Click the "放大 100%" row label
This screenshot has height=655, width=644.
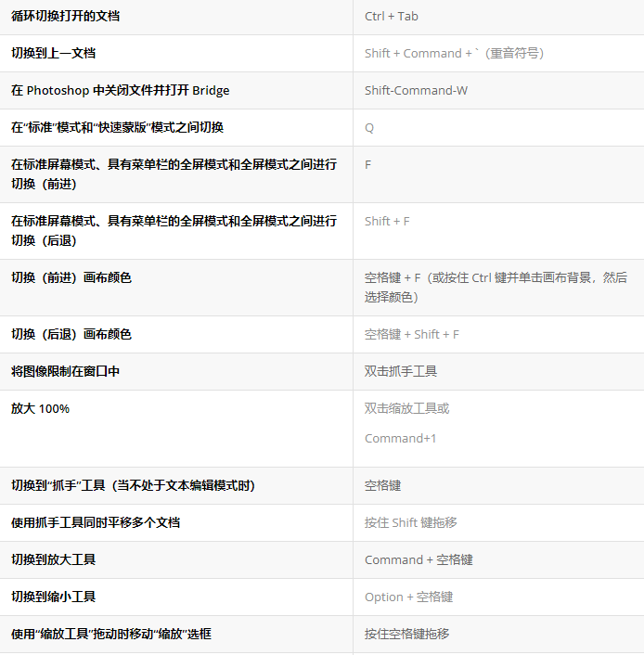[40, 408]
